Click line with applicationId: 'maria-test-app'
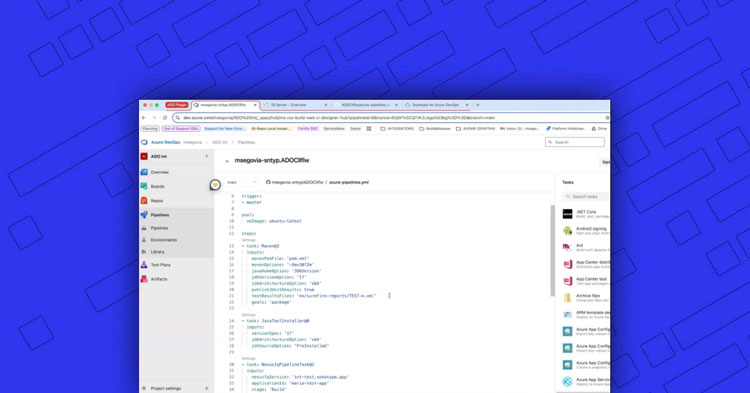This screenshot has height=393, width=750. [x=290, y=383]
